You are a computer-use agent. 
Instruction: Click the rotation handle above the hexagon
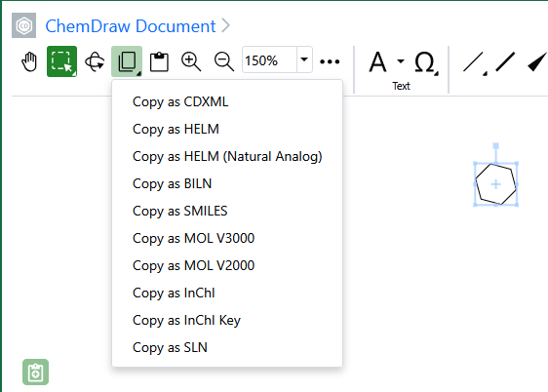495,145
